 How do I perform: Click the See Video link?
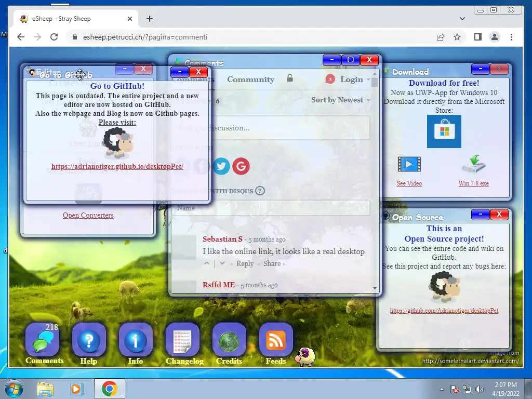coord(409,183)
